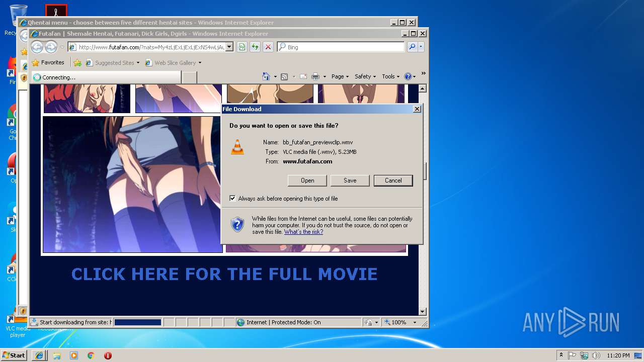Select the Connecting... browser tab

click(106, 77)
